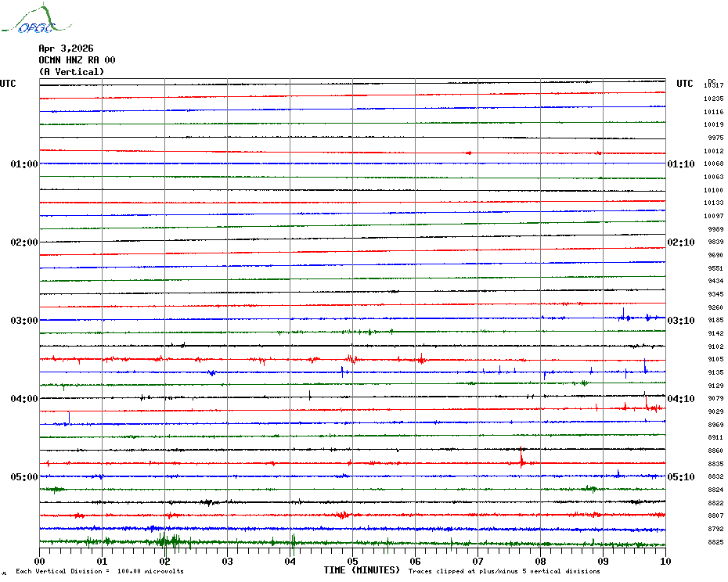Click the DC value "9551"
The height and width of the screenshot is (582, 728).
pyautogui.click(x=715, y=268)
